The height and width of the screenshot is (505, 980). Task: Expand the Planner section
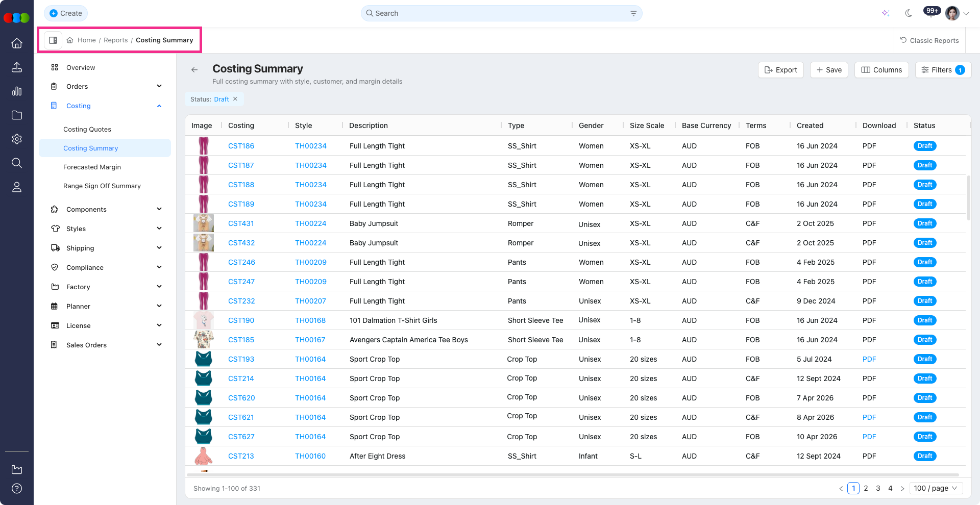(x=105, y=306)
